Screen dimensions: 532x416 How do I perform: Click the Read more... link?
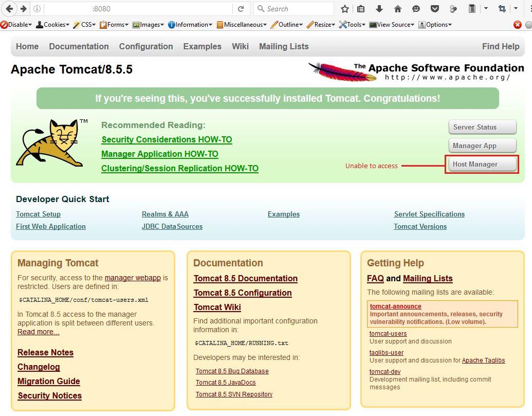pos(39,332)
